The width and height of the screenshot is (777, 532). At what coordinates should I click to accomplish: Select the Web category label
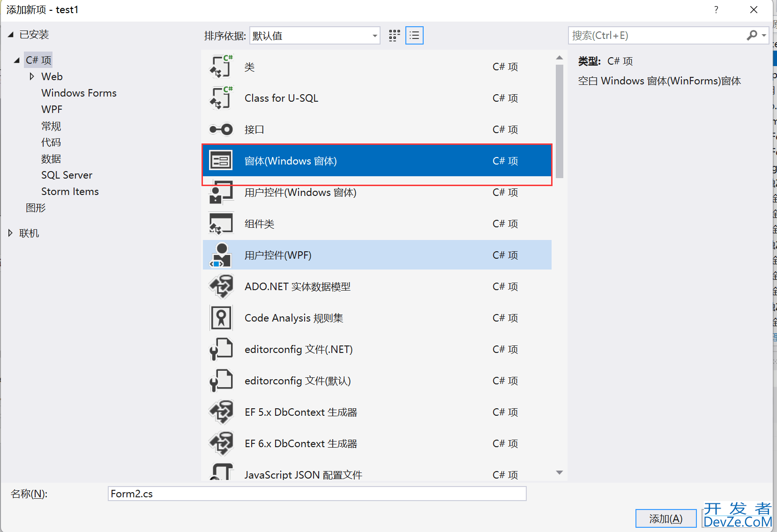pyautogui.click(x=52, y=76)
